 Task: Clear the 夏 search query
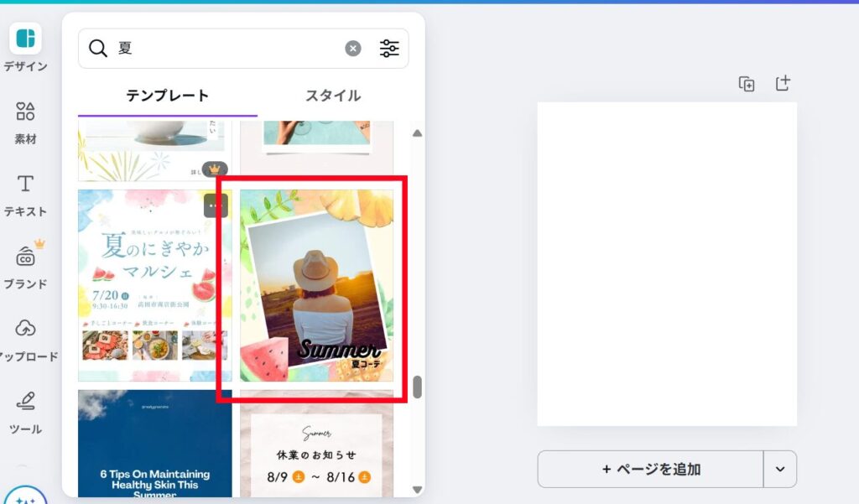click(x=353, y=48)
